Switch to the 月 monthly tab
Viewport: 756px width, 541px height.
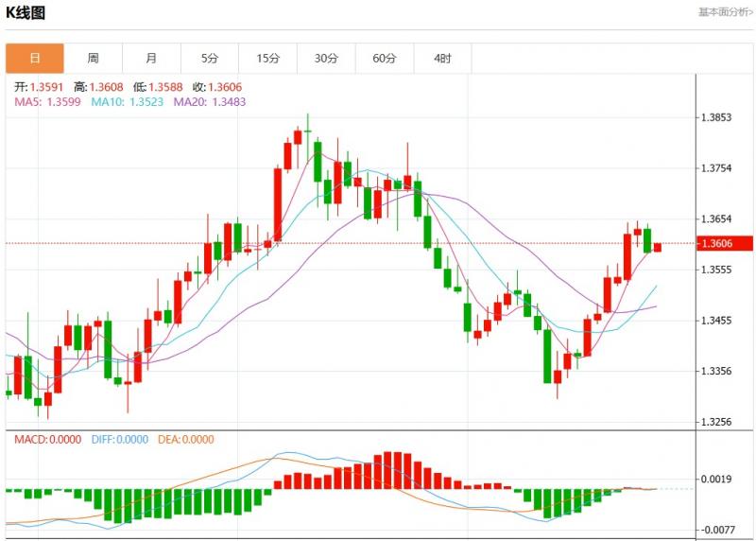click(x=151, y=59)
